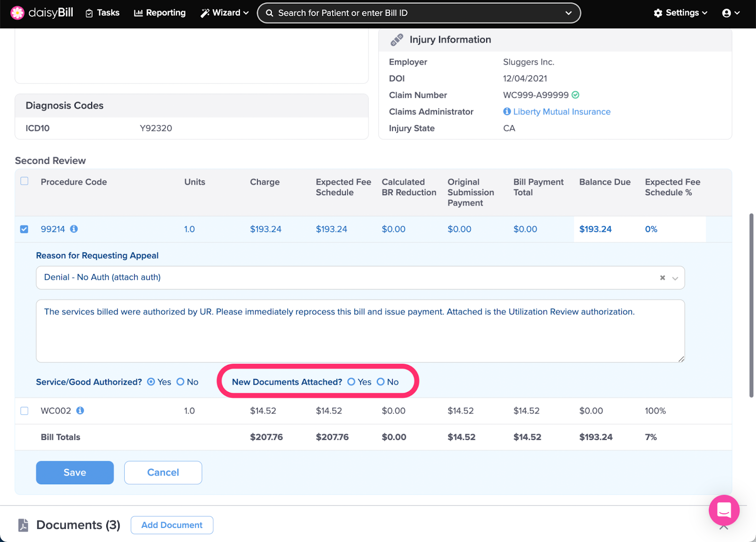The image size is (756, 542).
Task: Click the green claim number verified checkmark
Action: coord(576,95)
